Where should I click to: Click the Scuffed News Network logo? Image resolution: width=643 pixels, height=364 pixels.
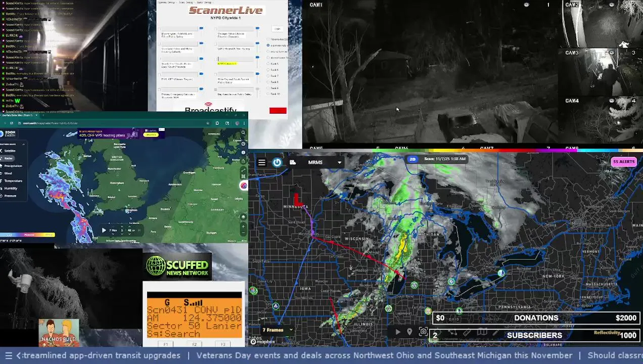tap(177, 266)
